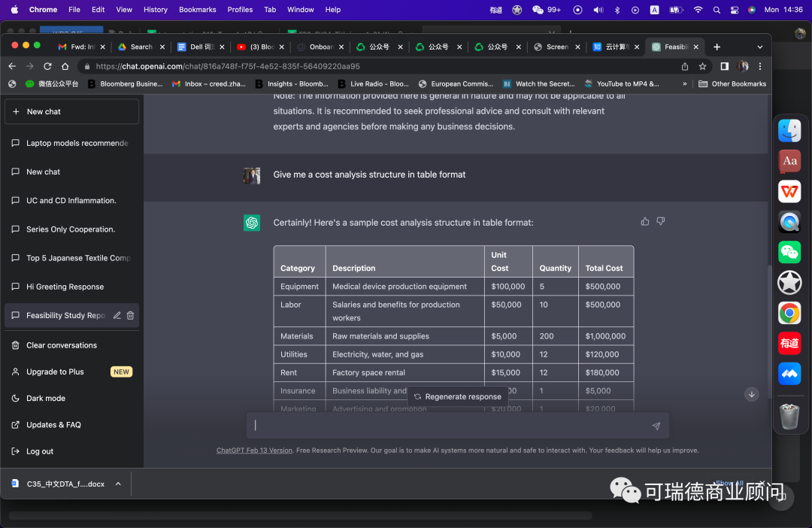Reload the page with the Chrome refresh icon

click(47, 66)
